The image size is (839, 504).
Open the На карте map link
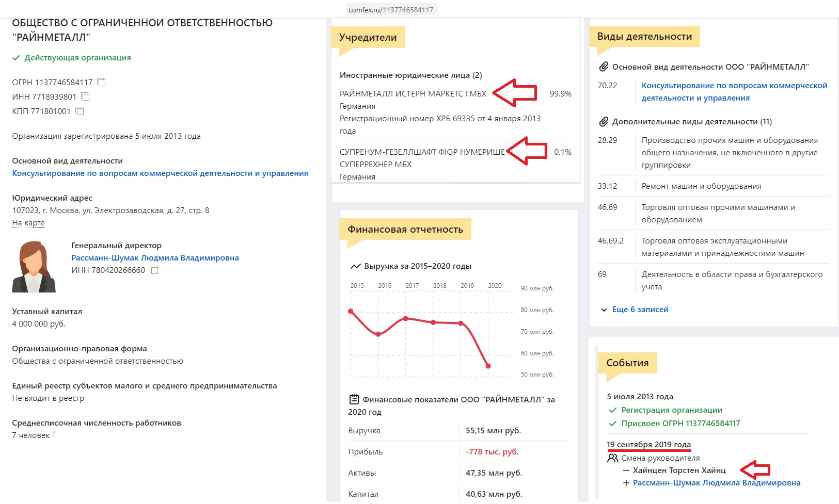(28, 223)
